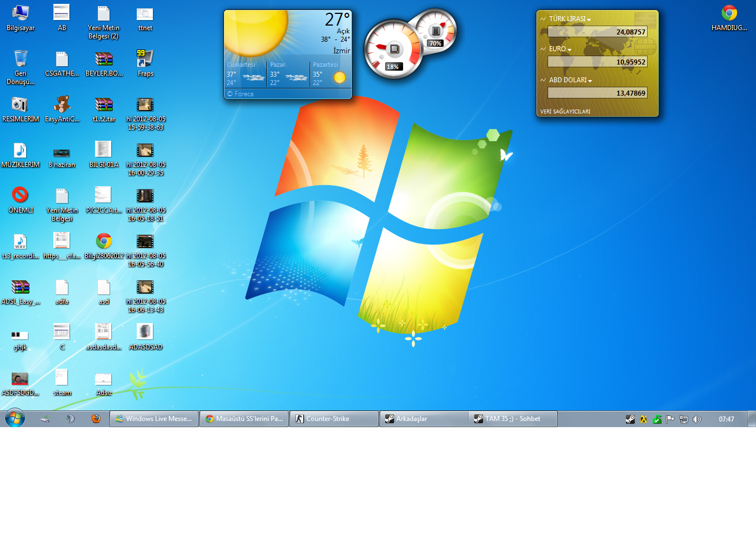Select video hl 2012-08-05 16-00-29-35

(146, 159)
